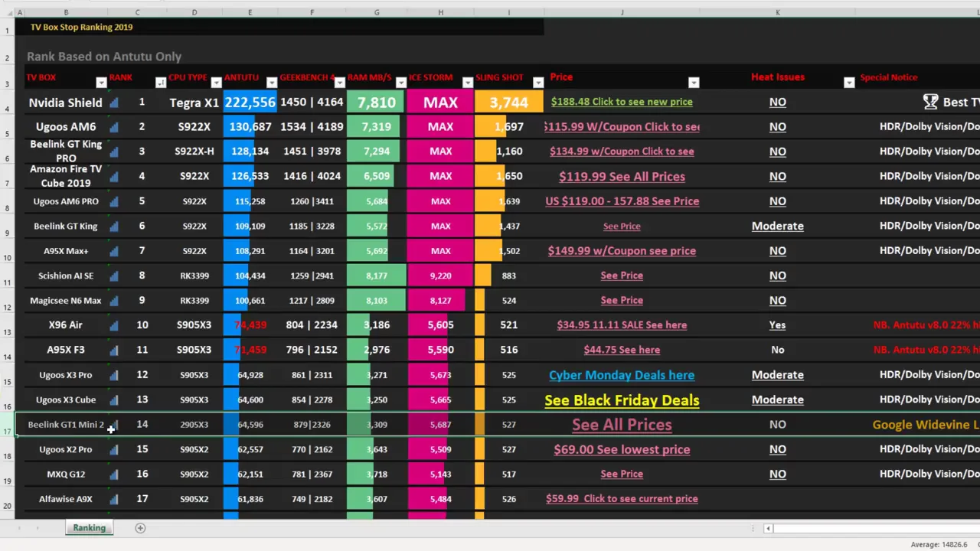Open the $34.95 11.11 SALE See here link
The height and width of the screenshot is (551, 980).
tap(622, 325)
